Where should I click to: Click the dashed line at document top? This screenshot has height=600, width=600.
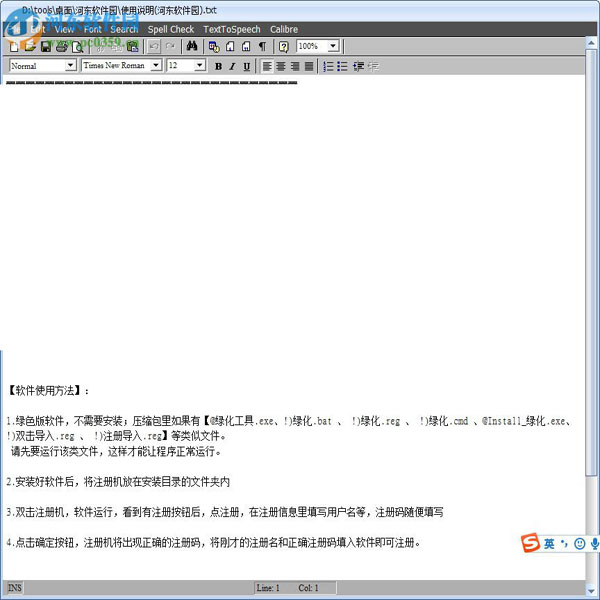coord(152,83)
